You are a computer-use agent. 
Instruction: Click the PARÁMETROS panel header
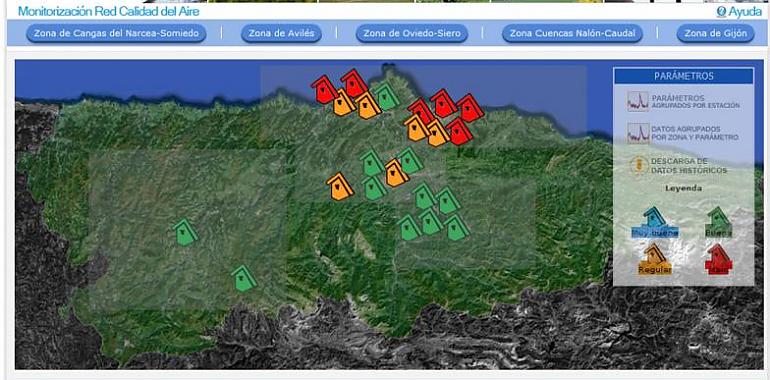684,76
